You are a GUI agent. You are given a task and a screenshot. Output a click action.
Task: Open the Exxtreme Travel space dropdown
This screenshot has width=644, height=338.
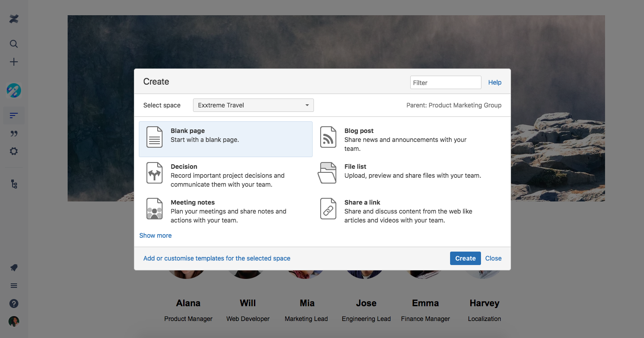click(x=253, y=105)
